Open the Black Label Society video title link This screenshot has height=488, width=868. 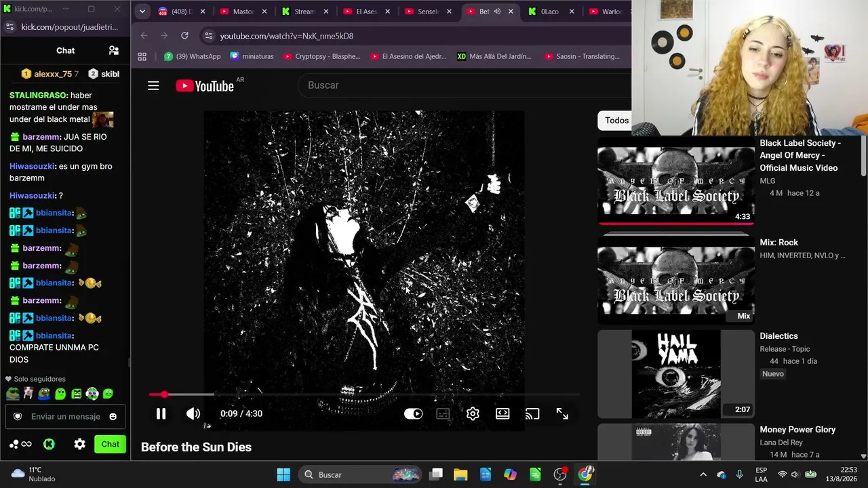pos(800,155)
